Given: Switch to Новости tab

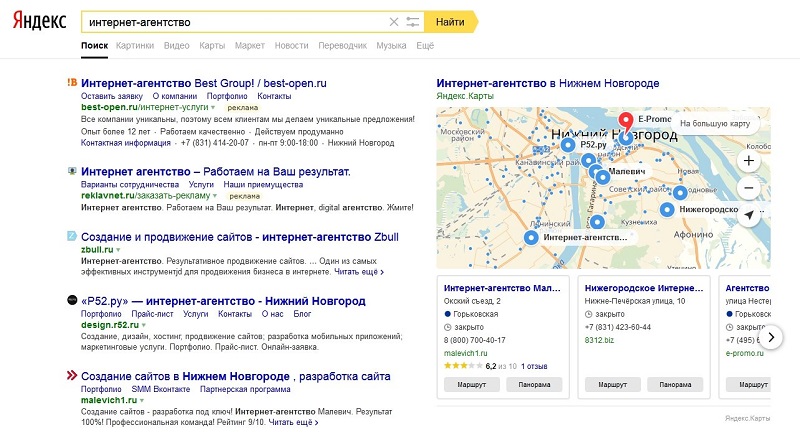Looking at the screenshot, I should (291, 45).
